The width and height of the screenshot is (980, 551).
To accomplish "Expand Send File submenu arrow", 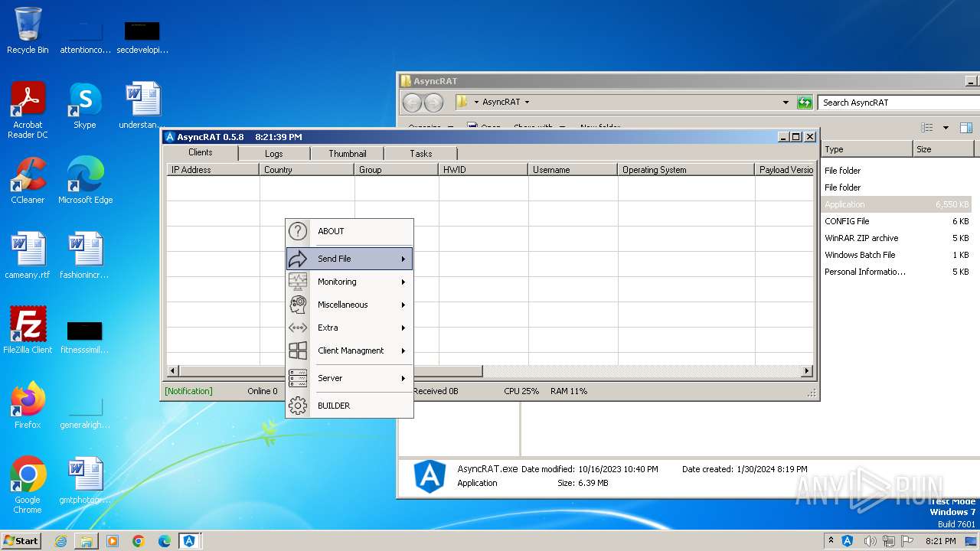I will [403, 259].
